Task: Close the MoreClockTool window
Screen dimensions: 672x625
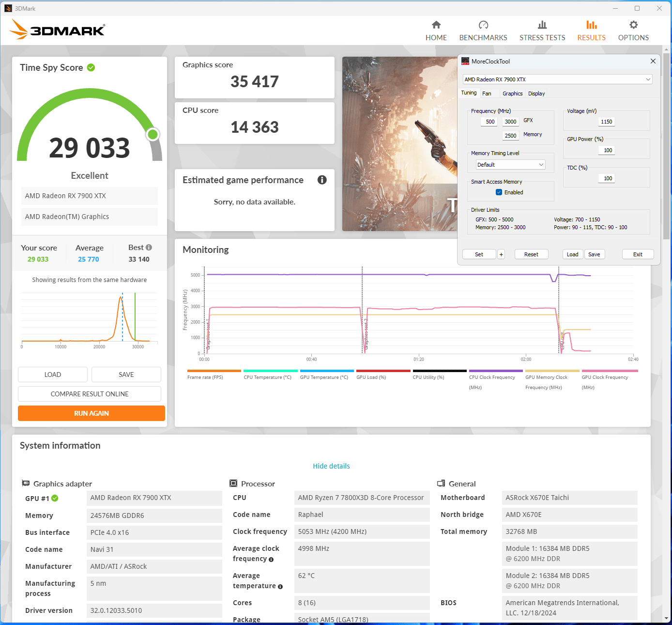Action: [x=653, y=61]
